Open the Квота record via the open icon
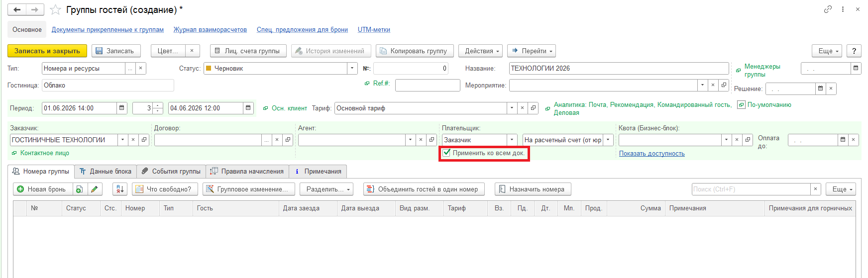The height and width of the screenshot is (278, 868). 748,140
